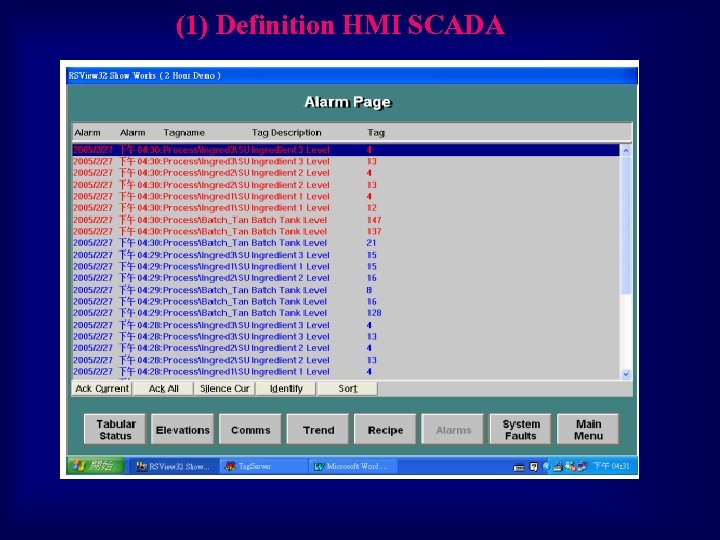Select 04:28 Ingredient 3 Level row valued 13

346,337
